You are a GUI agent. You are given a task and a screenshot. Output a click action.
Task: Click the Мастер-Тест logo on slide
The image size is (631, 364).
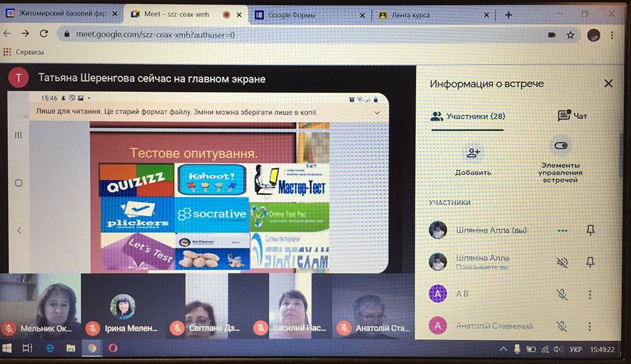291,182
